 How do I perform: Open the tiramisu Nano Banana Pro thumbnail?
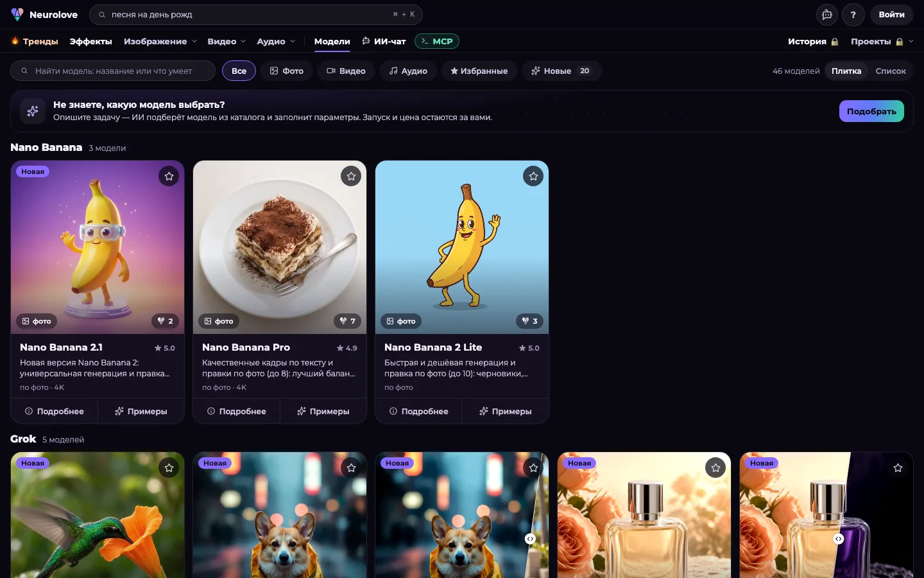click(280, 247)
